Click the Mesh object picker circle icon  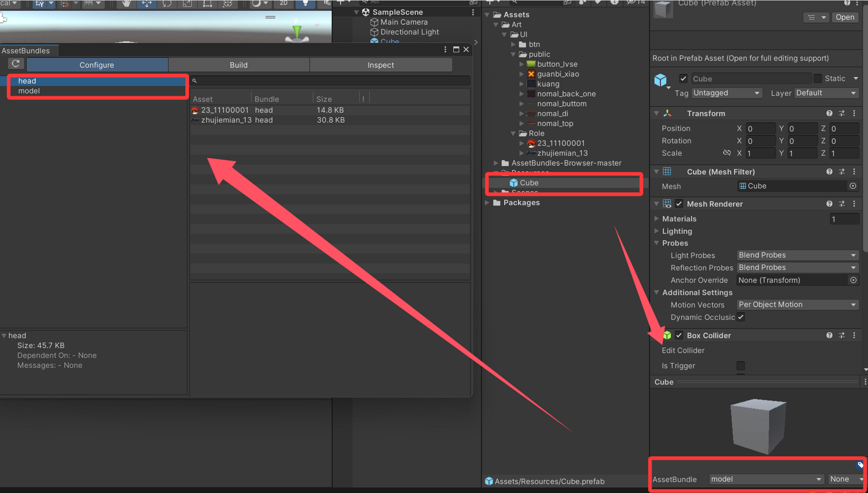(x=853, y=186)
